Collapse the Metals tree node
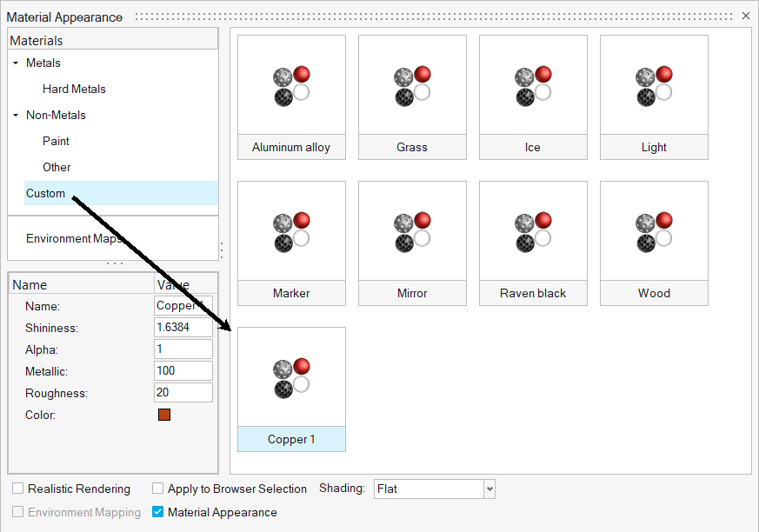 tap(16, 63)
